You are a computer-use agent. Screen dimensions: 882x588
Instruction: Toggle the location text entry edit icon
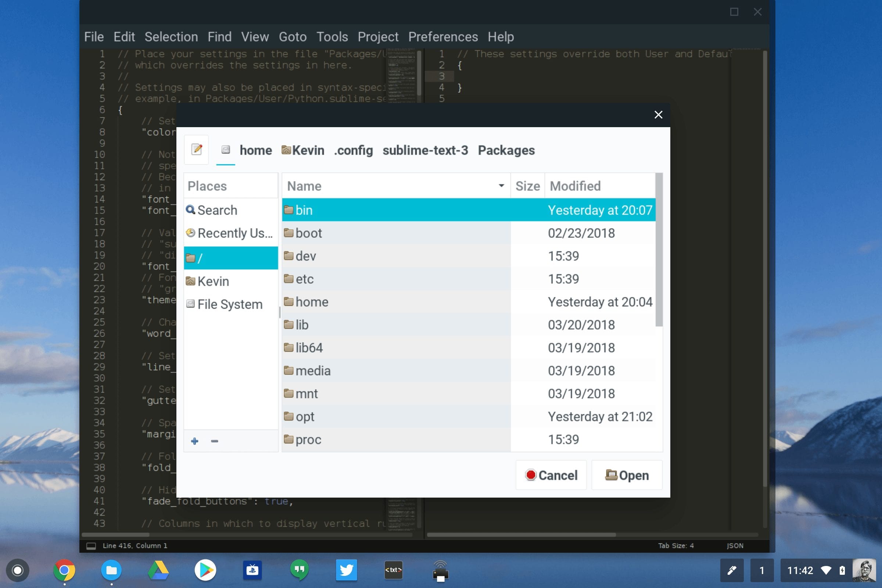click(x=197, y=150)
